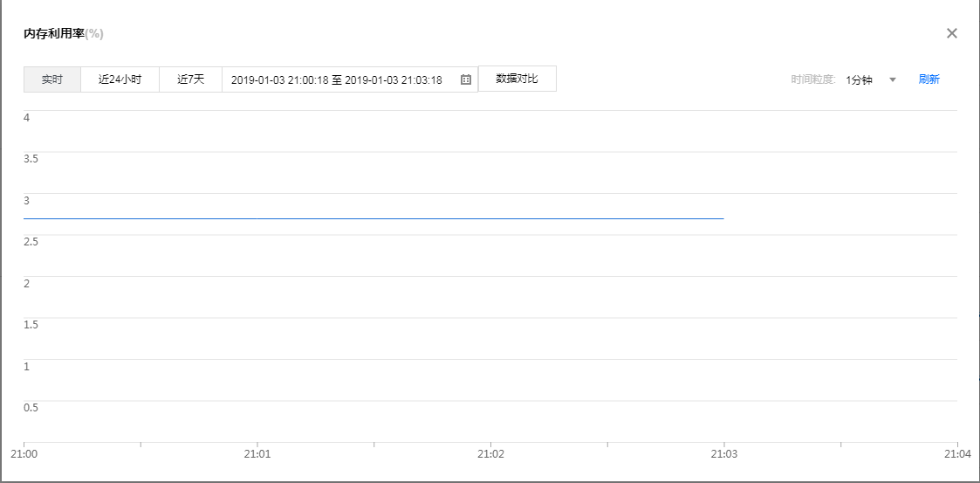Click the end time 2019-01-03 21:03:18

(x=394, y=79)
